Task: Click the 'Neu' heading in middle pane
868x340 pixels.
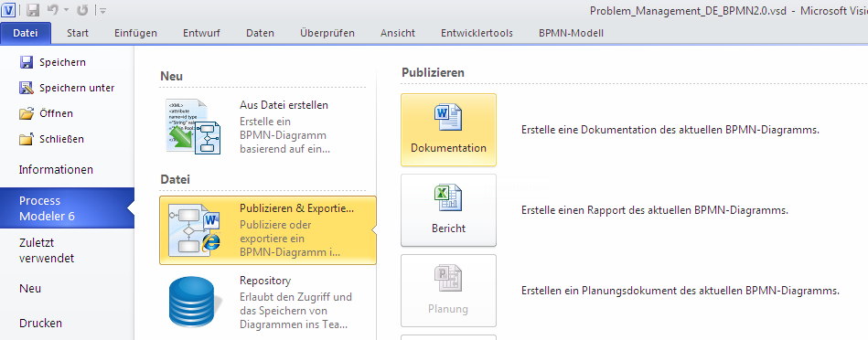Action: coord(172,76)
